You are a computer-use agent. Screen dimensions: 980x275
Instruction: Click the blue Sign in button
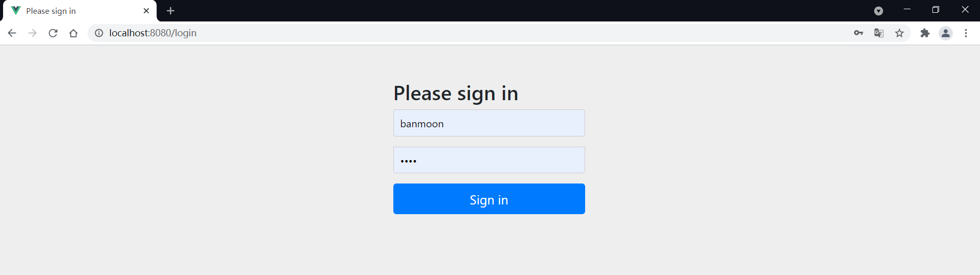[489, 199]
